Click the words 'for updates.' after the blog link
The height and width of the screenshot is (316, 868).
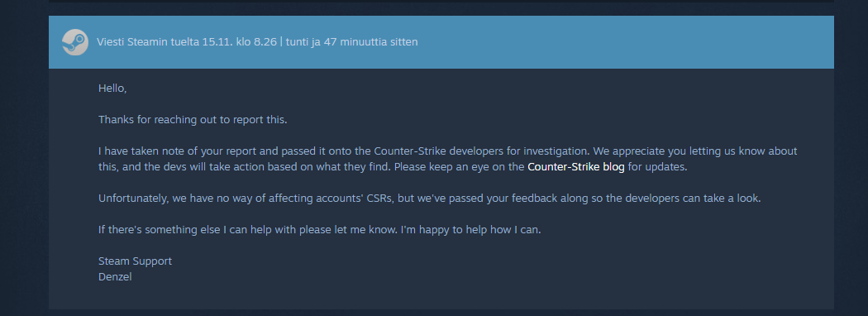point(658,167)
